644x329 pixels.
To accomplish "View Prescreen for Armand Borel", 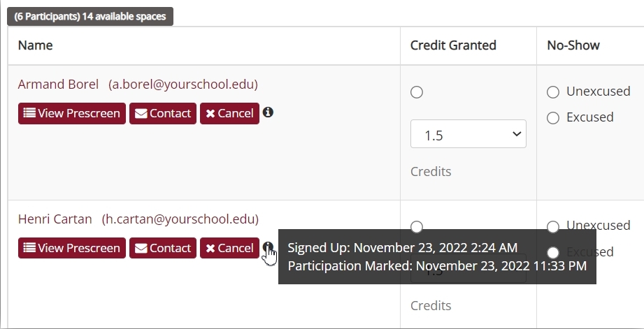I will (72, 113).
